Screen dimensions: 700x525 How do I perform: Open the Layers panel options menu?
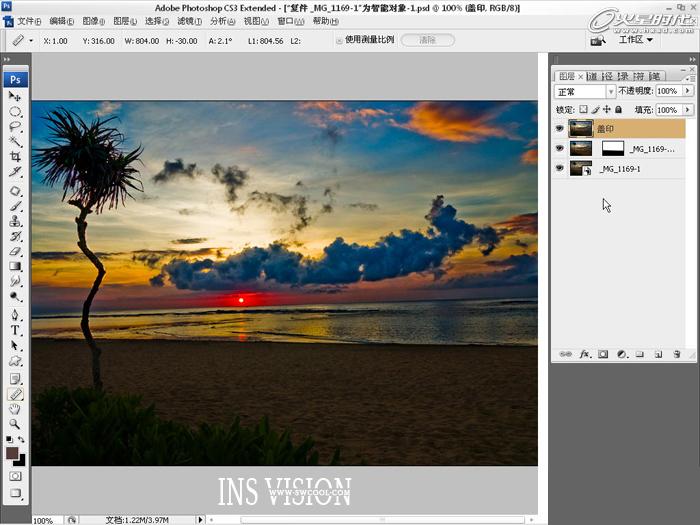[x=690, y=78]
